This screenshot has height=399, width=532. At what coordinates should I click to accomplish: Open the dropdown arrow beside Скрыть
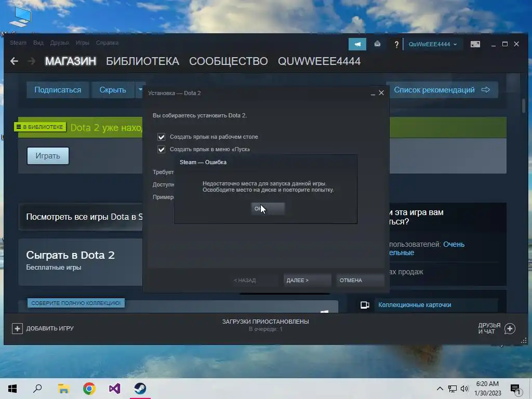pyautogui.click(x=140, y=90)
